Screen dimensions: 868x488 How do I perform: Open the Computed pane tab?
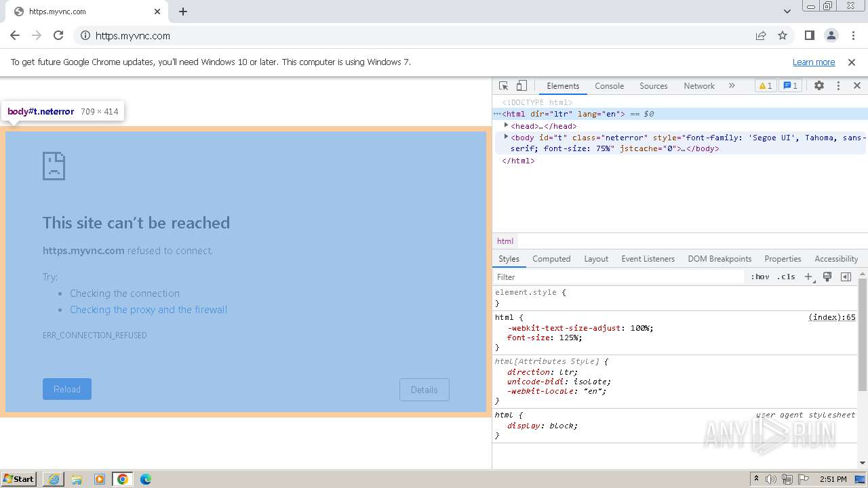(551, 259)
